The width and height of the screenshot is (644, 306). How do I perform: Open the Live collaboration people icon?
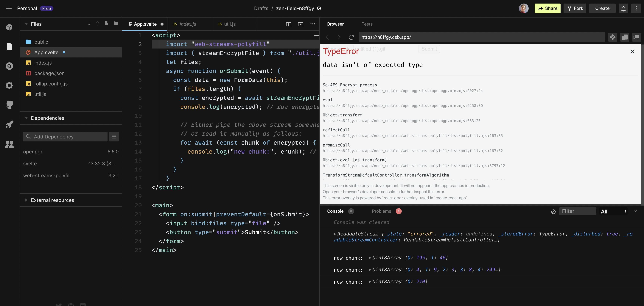[x=10, y=144]
